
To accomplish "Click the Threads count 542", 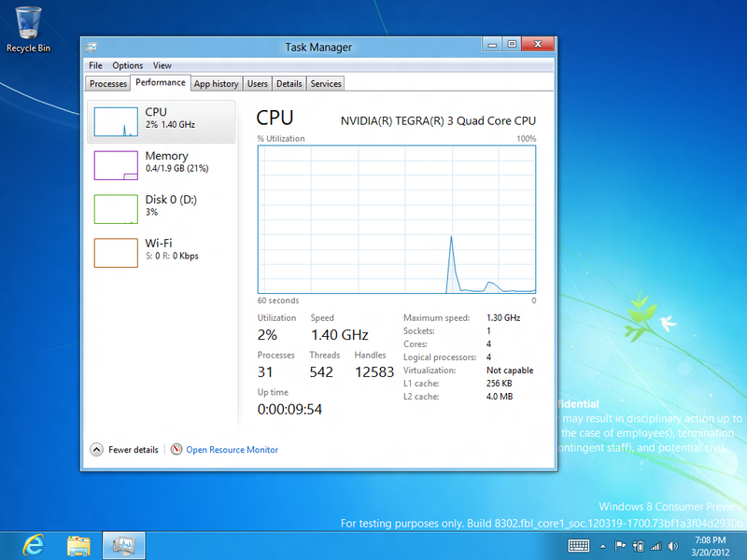I will tap(321, 371).
